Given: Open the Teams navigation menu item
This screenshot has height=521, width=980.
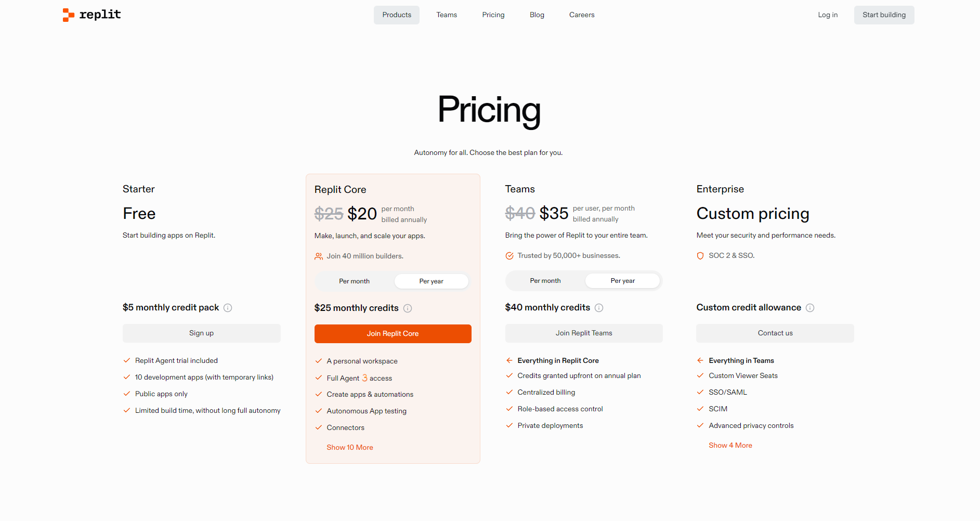Looking at the screenshot, I should 447,15.
